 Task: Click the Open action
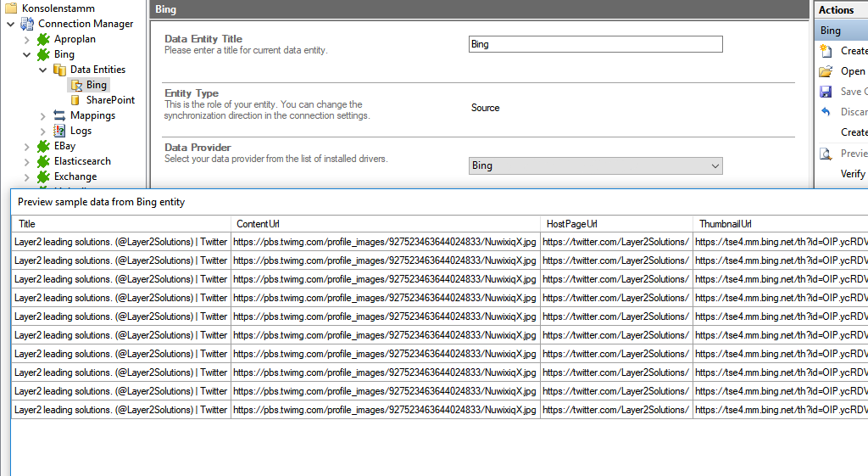point(852,71)
